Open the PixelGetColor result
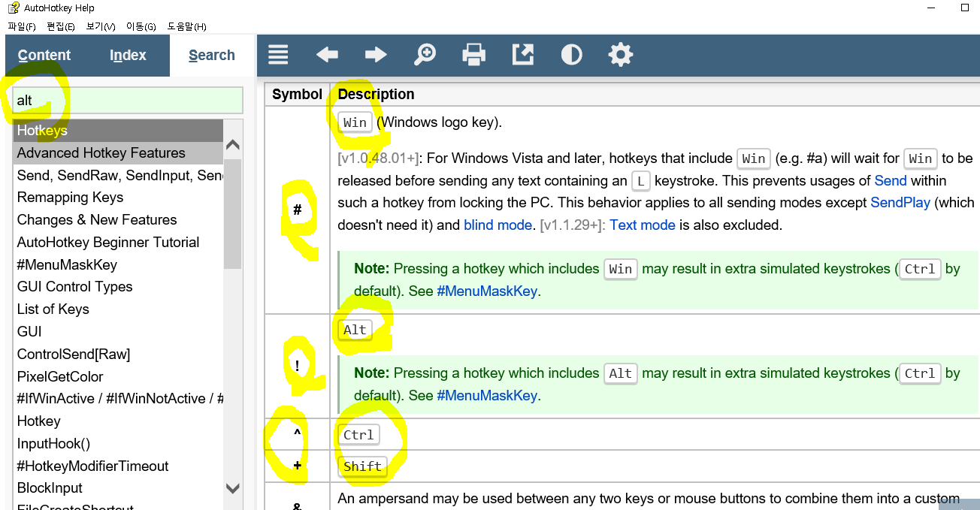This screenshot has height=510, width=980. 118,376
